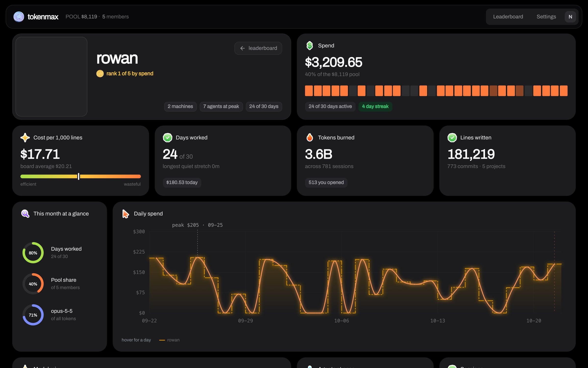Click the '513 you opened' pill

326,183
